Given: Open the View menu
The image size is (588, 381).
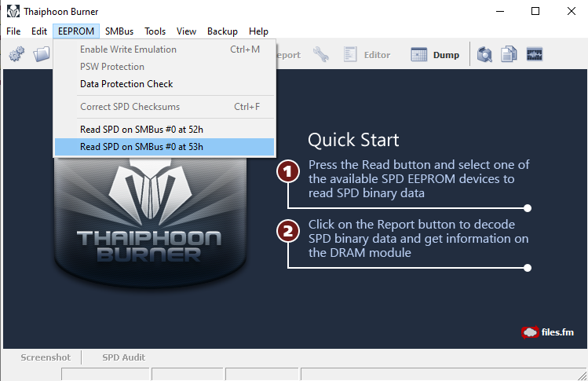Looking at the screenshot, I should tap(186, 31).
